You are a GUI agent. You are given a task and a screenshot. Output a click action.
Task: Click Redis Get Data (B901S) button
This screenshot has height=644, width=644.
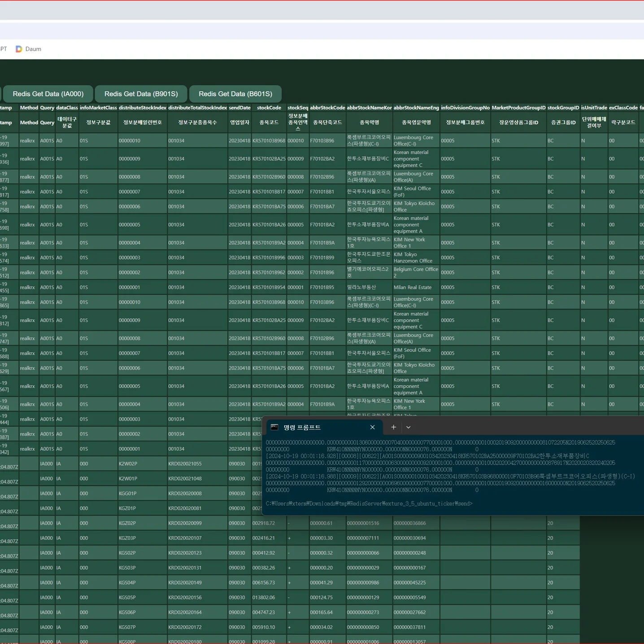click(141, 94)
